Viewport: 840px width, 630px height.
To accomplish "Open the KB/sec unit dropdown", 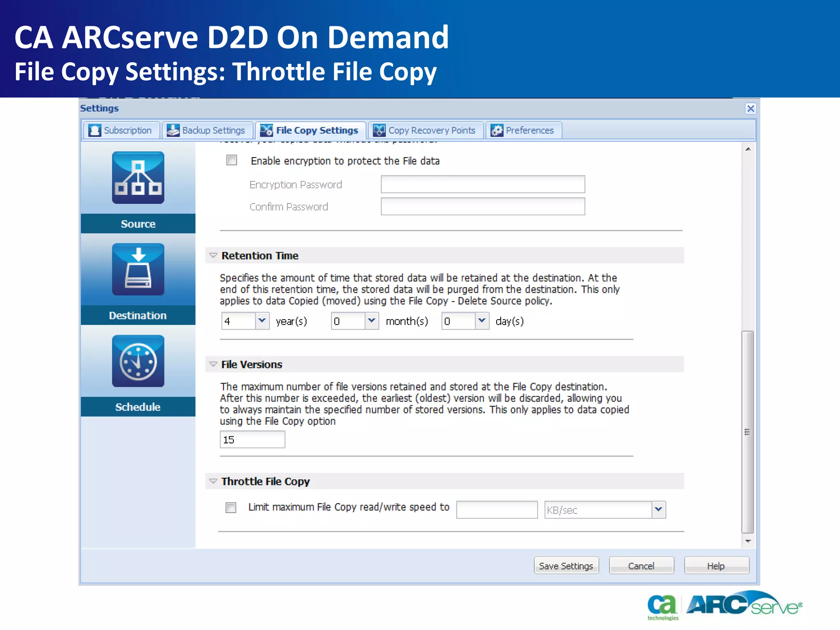I will click(x=659, y=510).
